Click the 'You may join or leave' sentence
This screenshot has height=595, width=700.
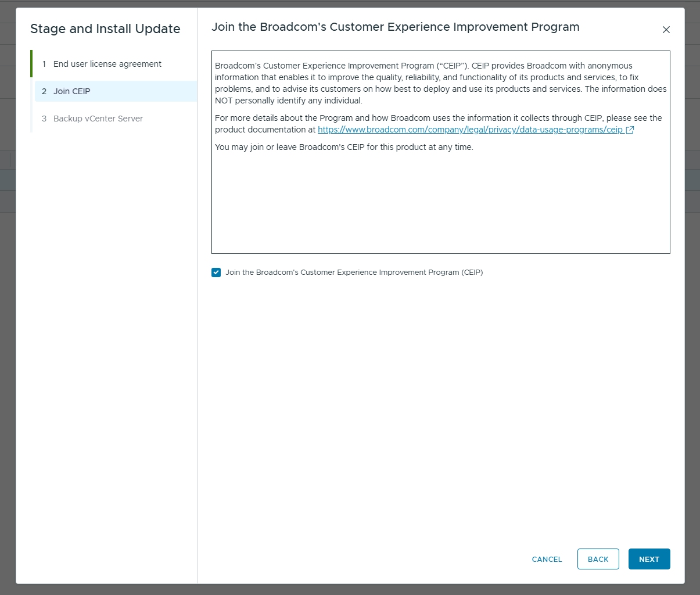pos(344,148)
